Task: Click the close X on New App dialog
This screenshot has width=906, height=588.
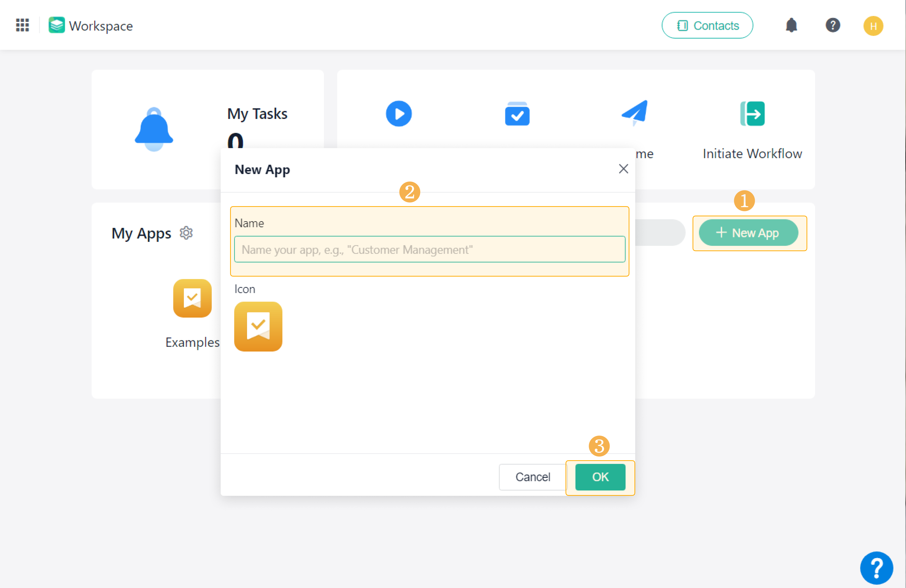Action: (x=623, y=168)
